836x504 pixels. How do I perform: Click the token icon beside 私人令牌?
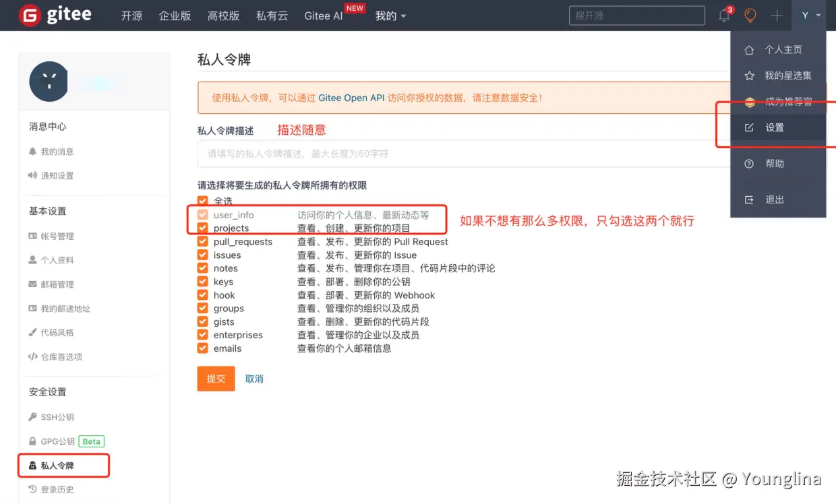(32, 466)
